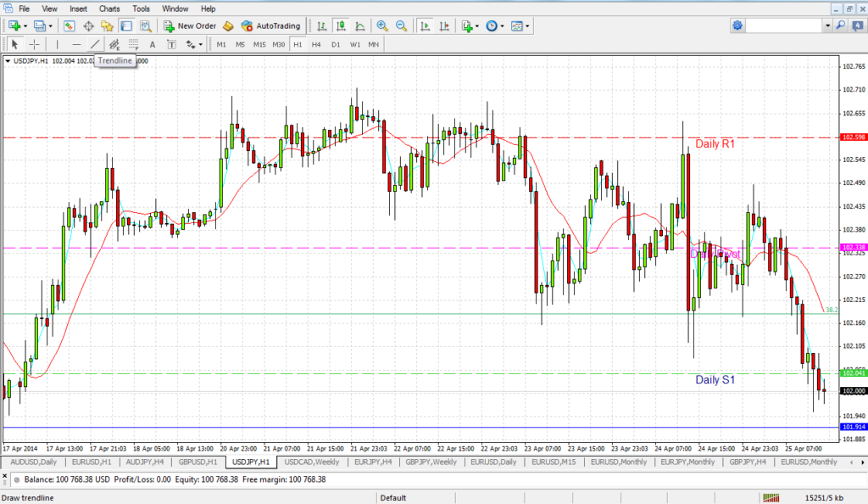Switch chart to candlesticks style
The width and height of the screenshot is (868, 504).
tap(341, 26)
